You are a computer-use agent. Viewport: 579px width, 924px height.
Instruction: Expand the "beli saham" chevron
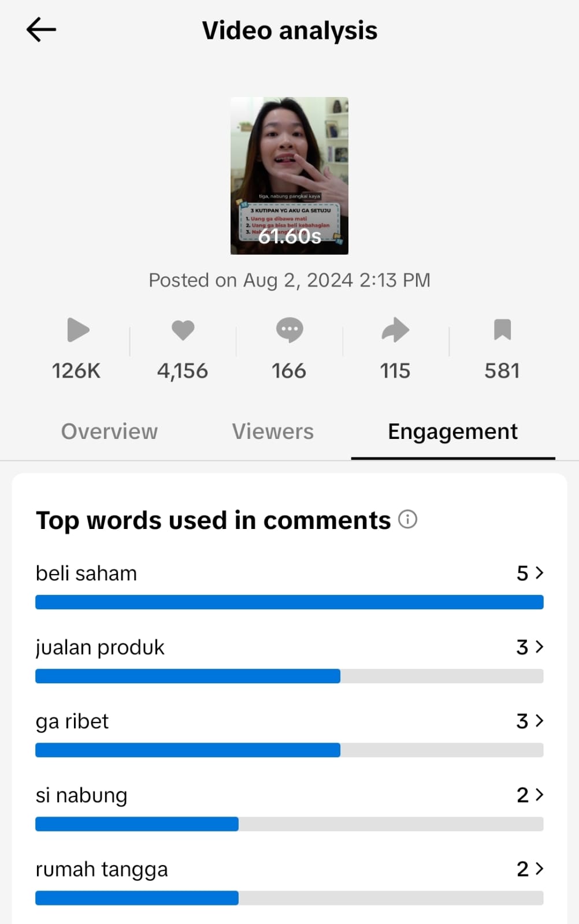539,573
